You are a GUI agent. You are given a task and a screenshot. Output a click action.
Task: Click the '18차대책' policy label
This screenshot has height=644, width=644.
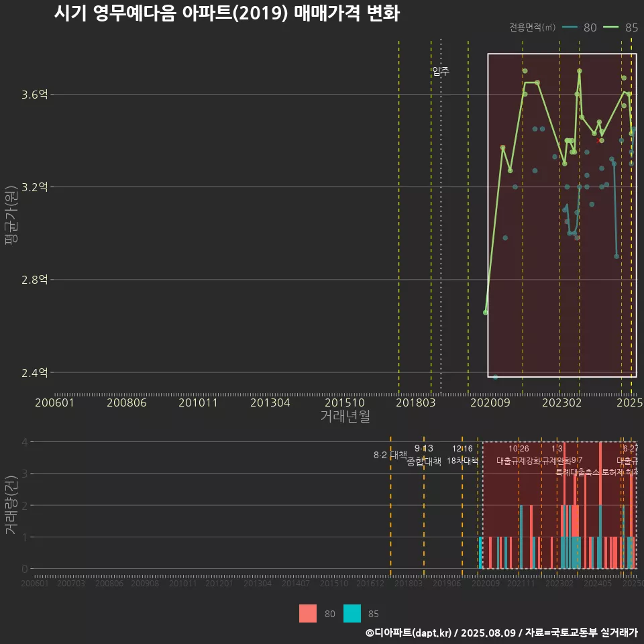(x=462, y=461)
